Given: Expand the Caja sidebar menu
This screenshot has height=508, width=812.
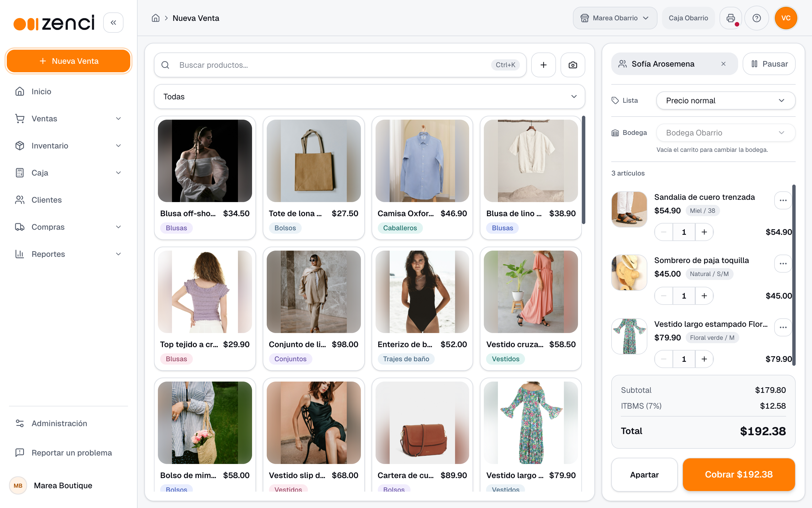Looking at the screenshot, I should pyautogui.click(x=69, y=173).
